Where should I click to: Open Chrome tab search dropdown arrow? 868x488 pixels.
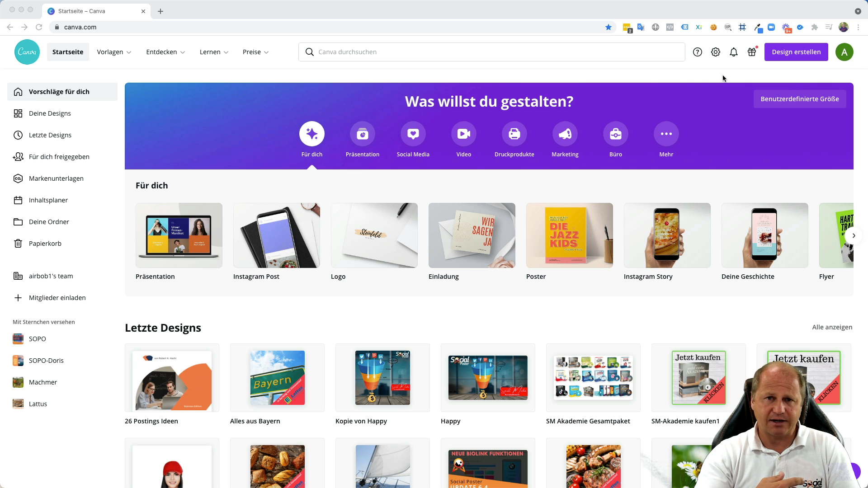pyautogui.click(x=858, y=11)
